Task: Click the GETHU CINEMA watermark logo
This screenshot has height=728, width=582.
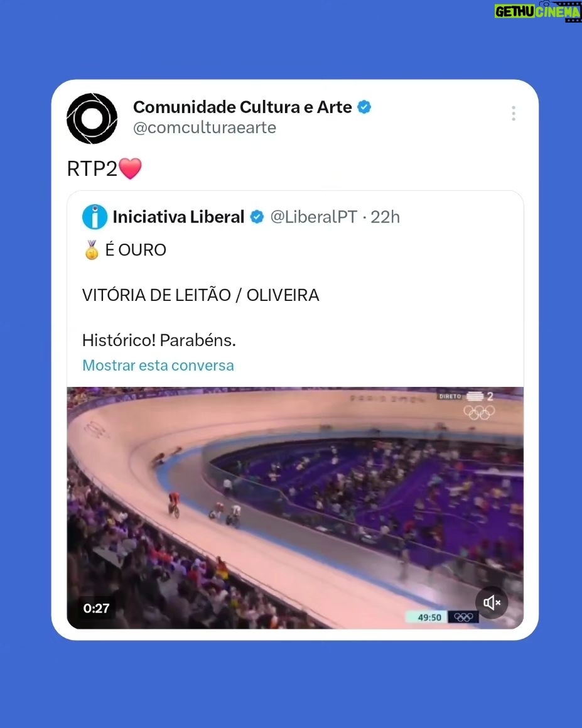Action: tap(537, 11)
